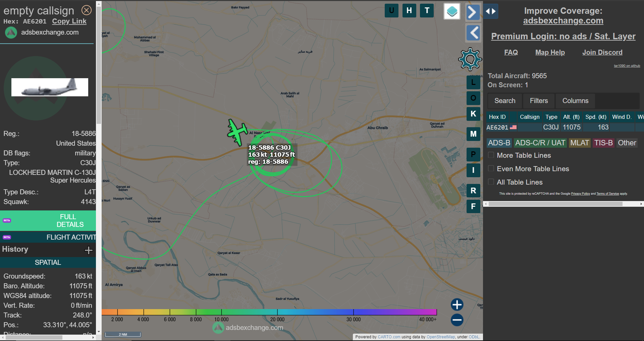The height and width of the screenshot is (341, 644).
Task: Open the Join Discord link
Action: (602, 52)
